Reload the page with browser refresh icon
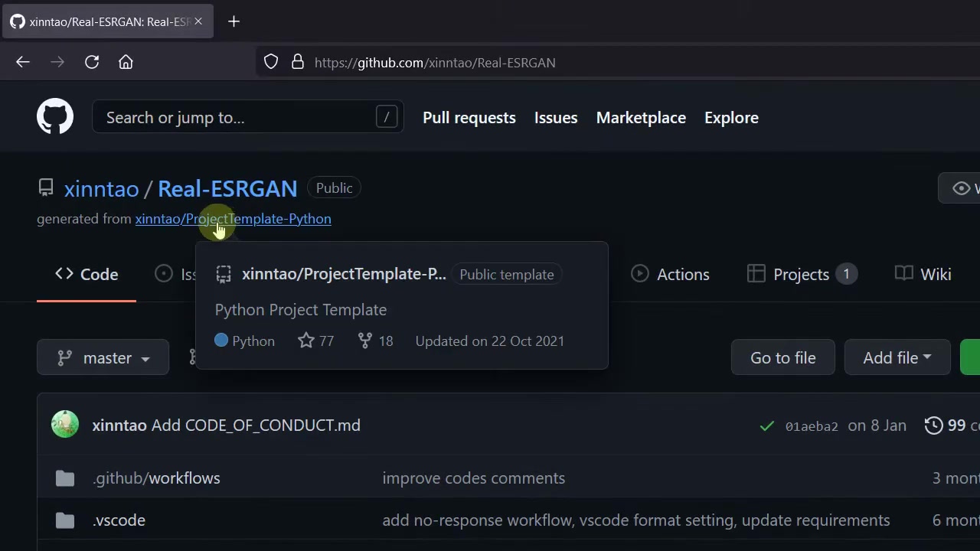Image resolution: width=980 pixels, height=551 pixels. click(92, 62)
